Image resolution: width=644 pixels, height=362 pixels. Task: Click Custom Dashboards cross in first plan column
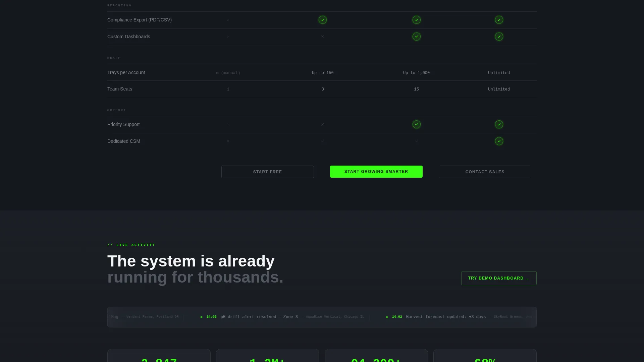click(x=228, y=37)
